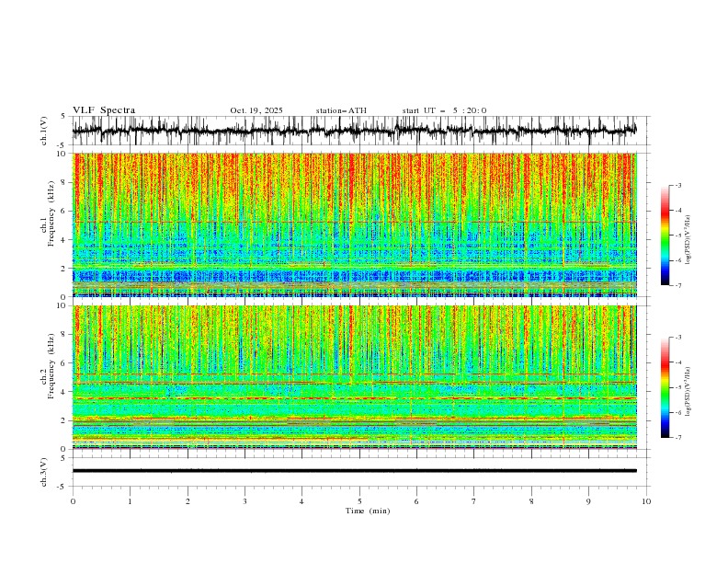The image size is (728, 563).
Task: Click the '-7' value on ch.2 colorbar
Action: (x=678, y=438)
